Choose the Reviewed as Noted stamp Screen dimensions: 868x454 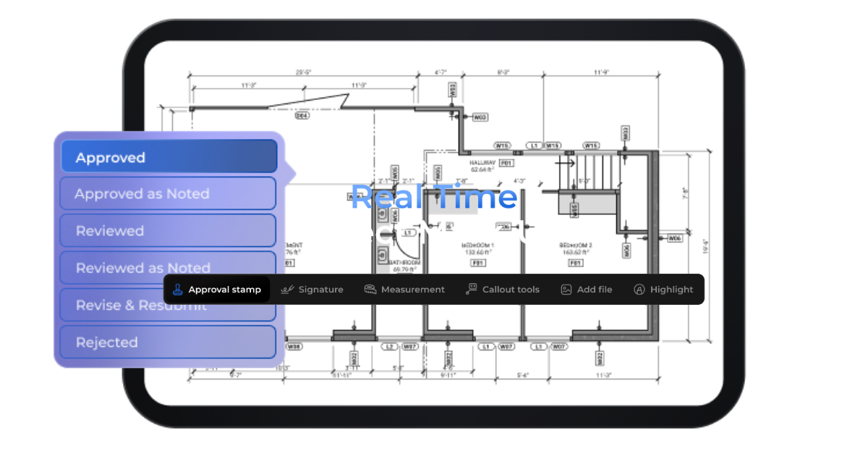(168, 267)
